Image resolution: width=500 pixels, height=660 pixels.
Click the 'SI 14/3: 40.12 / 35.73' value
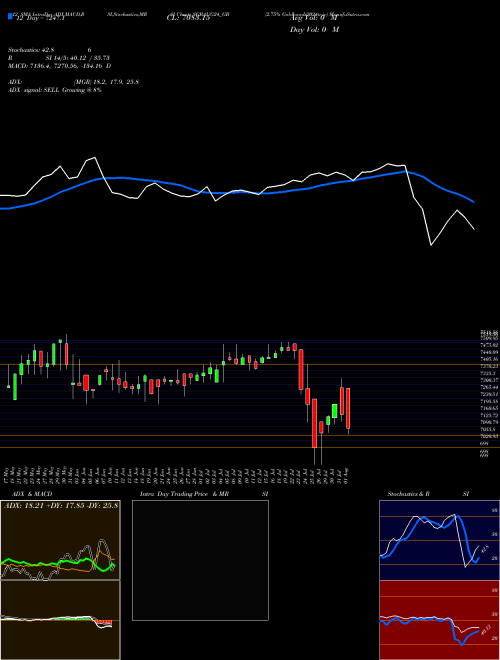pyautogui.click(x=78, y=58)
